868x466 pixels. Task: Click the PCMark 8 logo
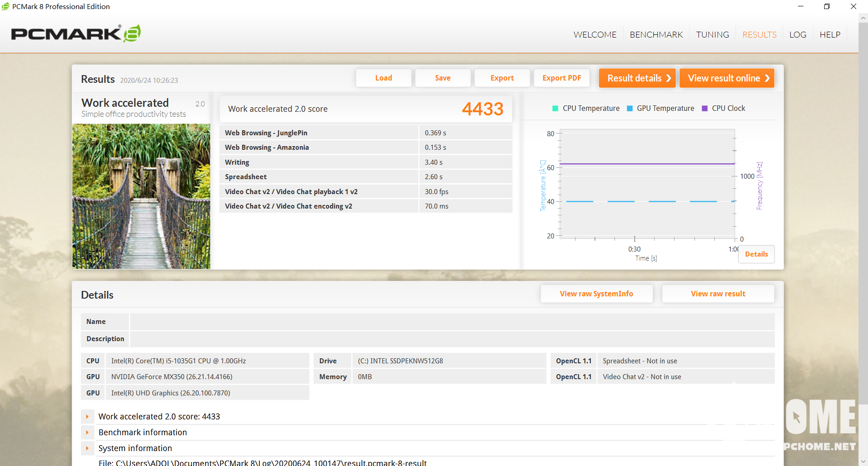pos(75,34)
